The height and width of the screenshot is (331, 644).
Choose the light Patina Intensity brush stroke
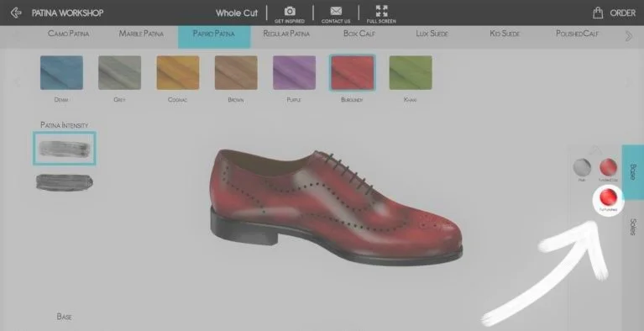[x=65, y=149]
